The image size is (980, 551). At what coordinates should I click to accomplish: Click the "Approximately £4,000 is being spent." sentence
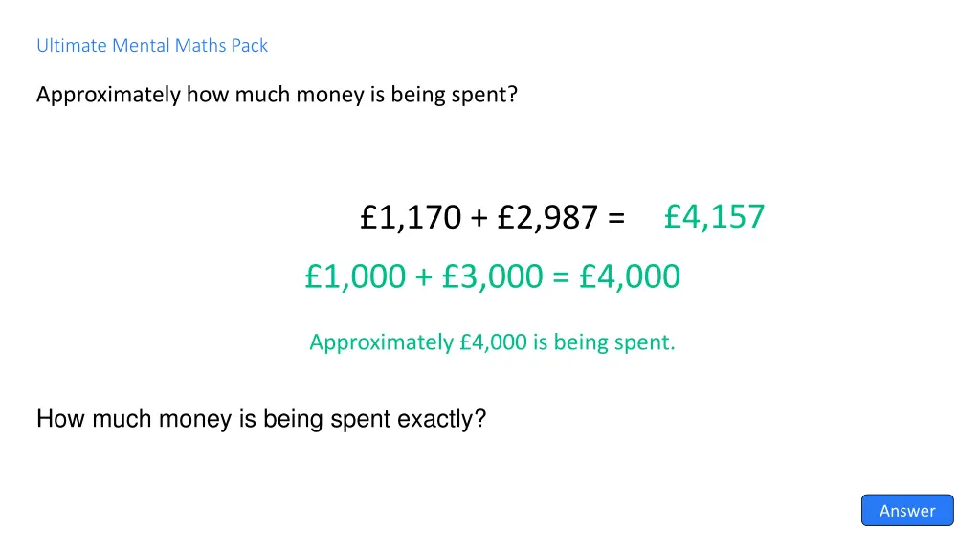(492, 342)
